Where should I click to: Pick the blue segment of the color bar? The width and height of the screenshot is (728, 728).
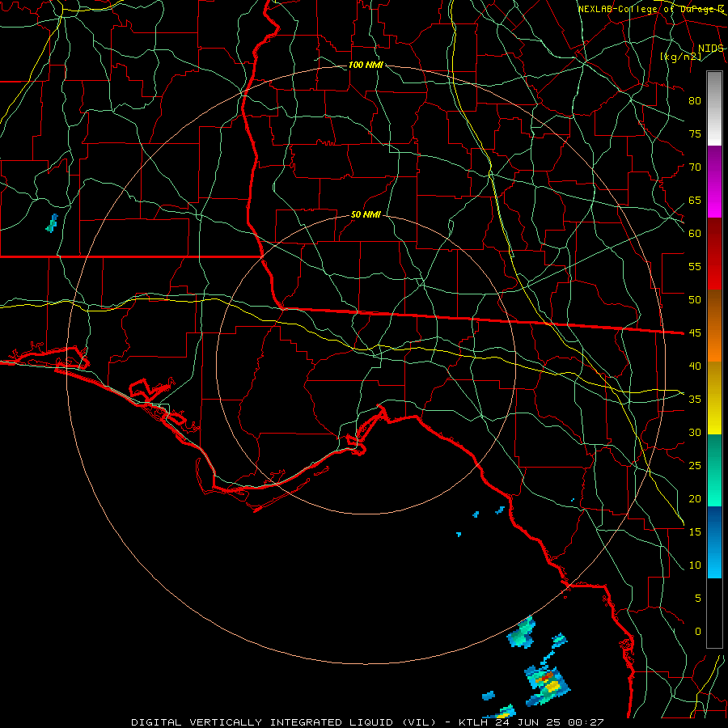[714, 542]
